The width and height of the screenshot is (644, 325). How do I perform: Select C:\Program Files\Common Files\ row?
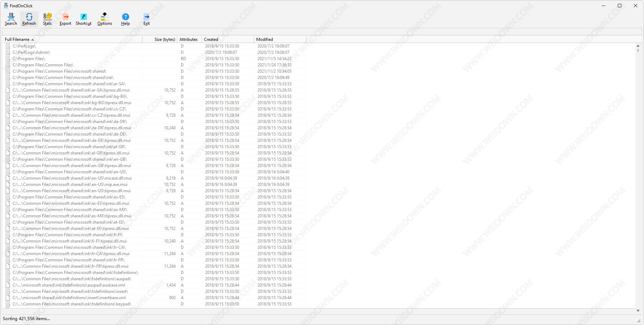coord(155,65)
